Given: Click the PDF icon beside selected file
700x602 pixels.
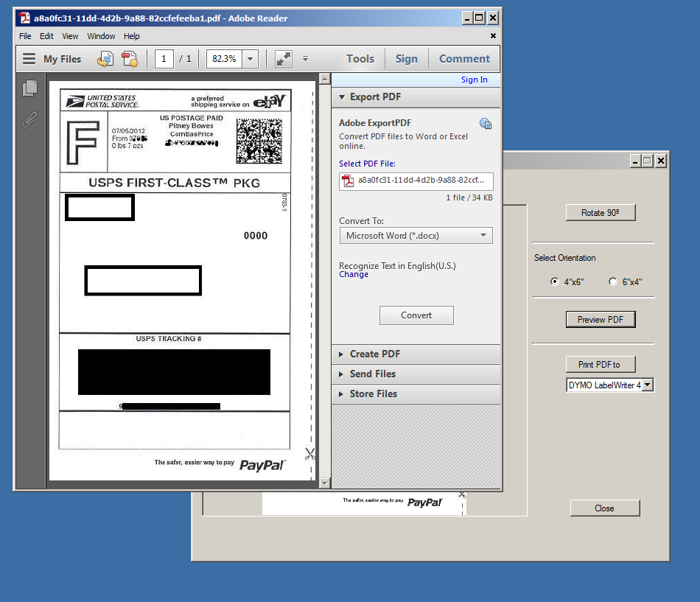Looking at the screenshot, I should pyautogui.click(x=347, y=181).
